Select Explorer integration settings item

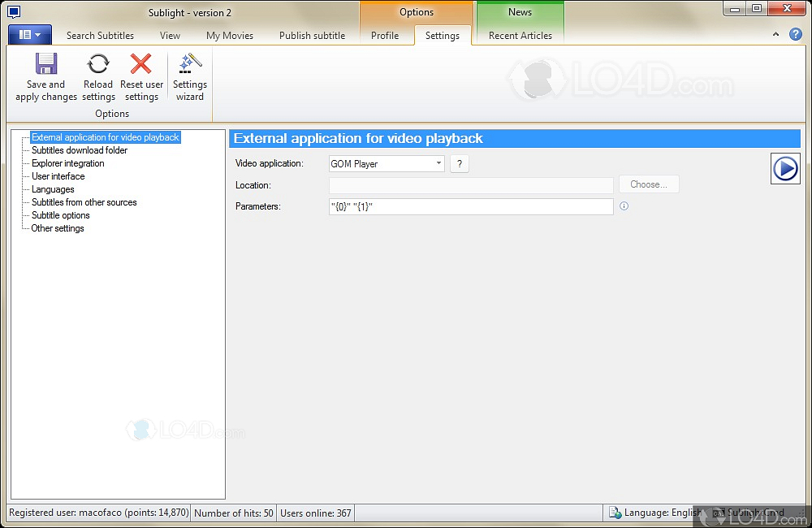pos(68,163)
